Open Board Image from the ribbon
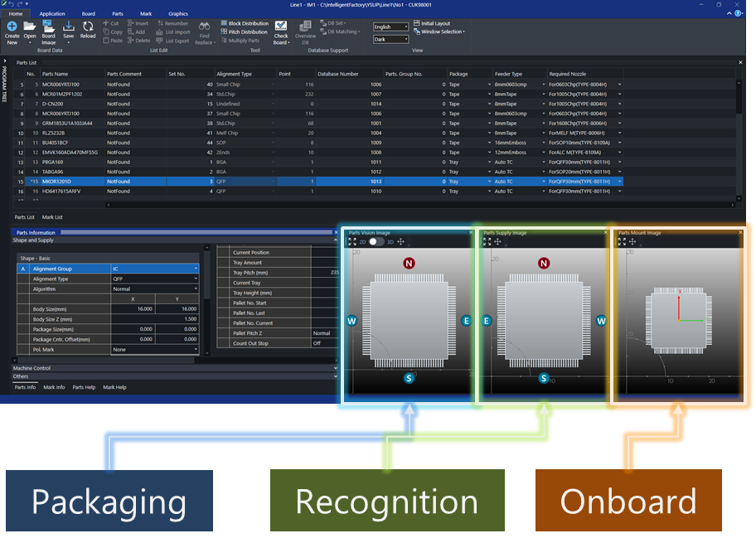 click(49, 27)
